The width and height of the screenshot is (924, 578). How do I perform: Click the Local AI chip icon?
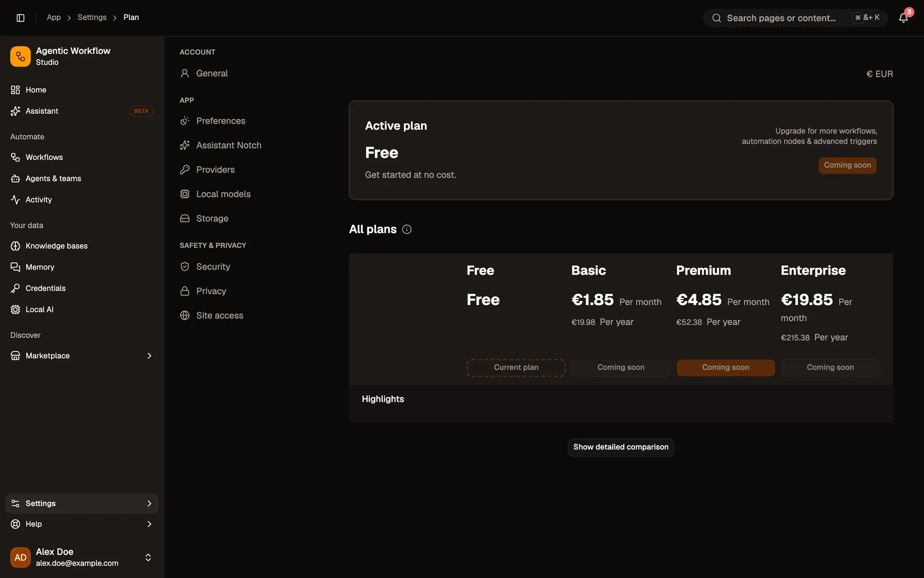coord(15,309)
